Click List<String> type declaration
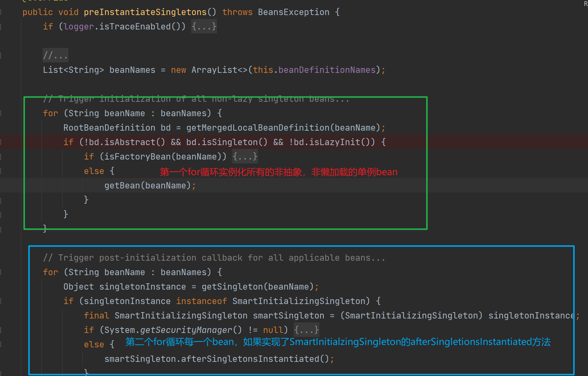This screenshot has height=376, width=588. pos(73,70)
